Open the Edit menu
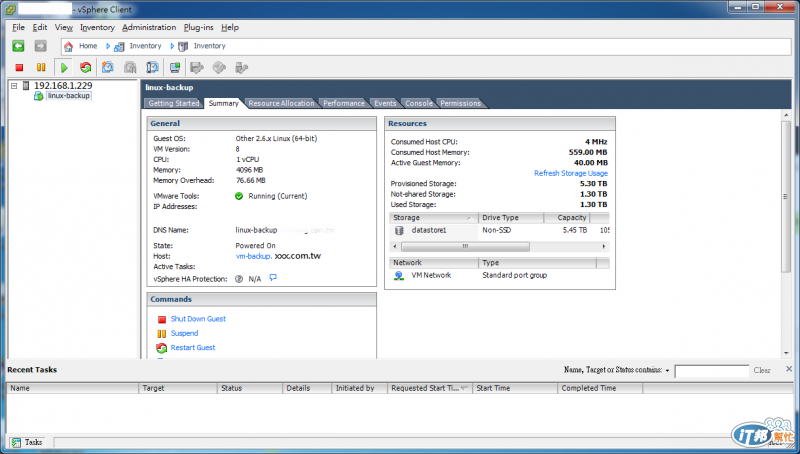The width and height of the screenshot is (800, 454). (40, 28)
